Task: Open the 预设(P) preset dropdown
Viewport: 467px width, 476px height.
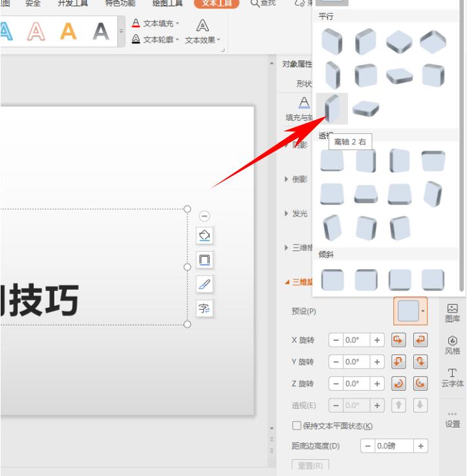Action: click(411, 311)
